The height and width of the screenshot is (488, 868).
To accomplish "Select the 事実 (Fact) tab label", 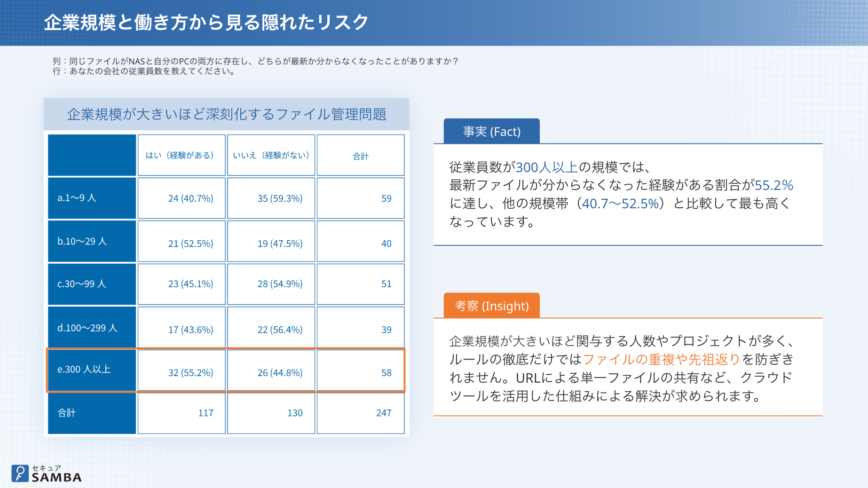I will pyautogui.click(x=491, y=131).
